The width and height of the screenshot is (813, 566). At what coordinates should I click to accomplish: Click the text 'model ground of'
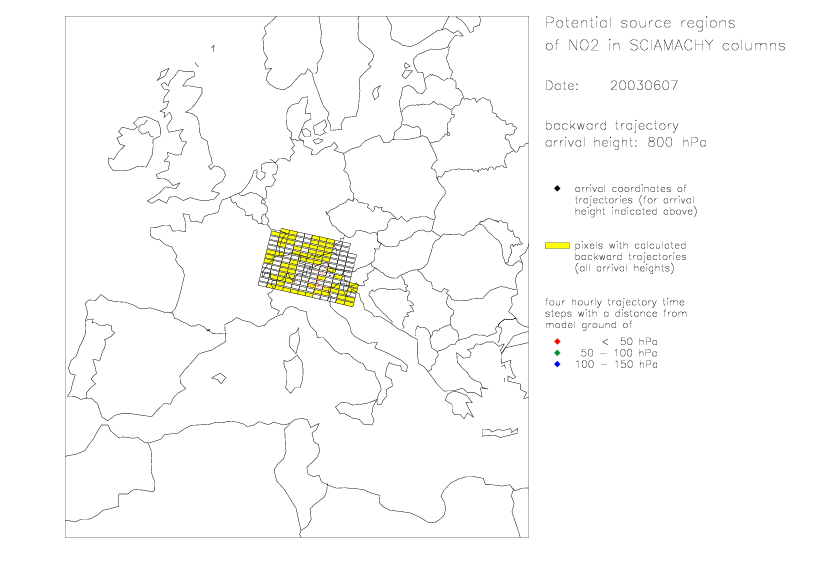588,325
